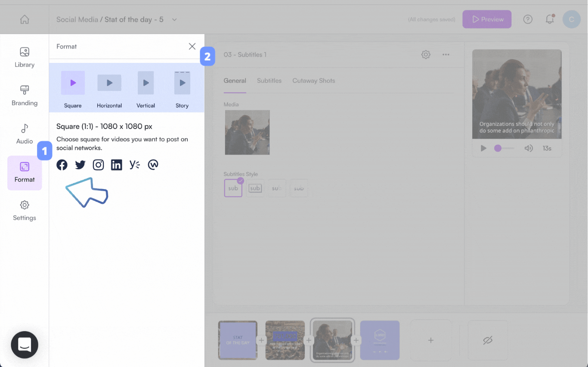The height and width of the screenshot is (367, 588).
Task: Open the Branding panel
Action: [x=25, y=96]
